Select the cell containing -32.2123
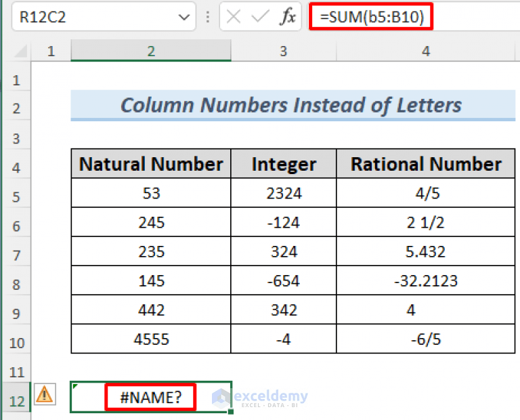Viewport: 520px width, 420px height. coord(426,280)
